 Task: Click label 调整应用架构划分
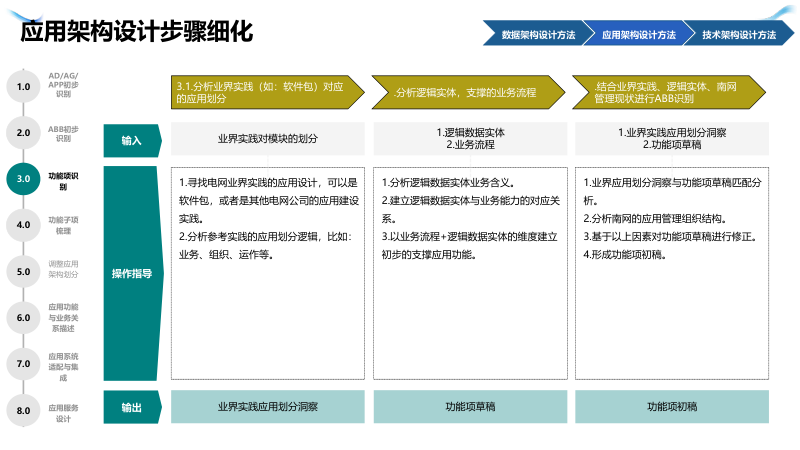click(x=63, y=269)
